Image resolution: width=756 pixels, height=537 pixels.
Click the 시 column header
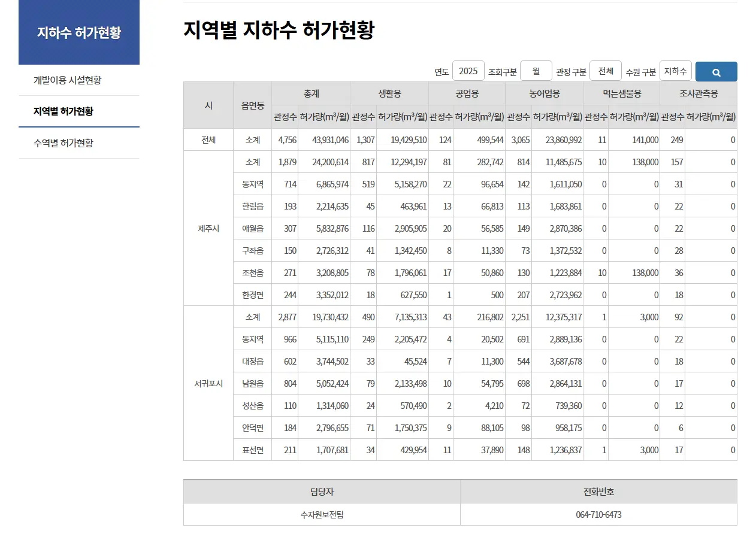click(x=208, y=105)
